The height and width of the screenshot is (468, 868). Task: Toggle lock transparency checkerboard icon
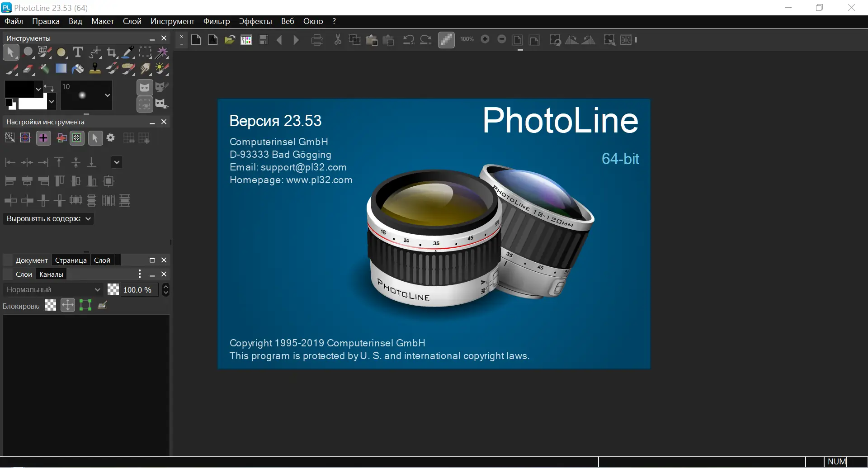51,305
